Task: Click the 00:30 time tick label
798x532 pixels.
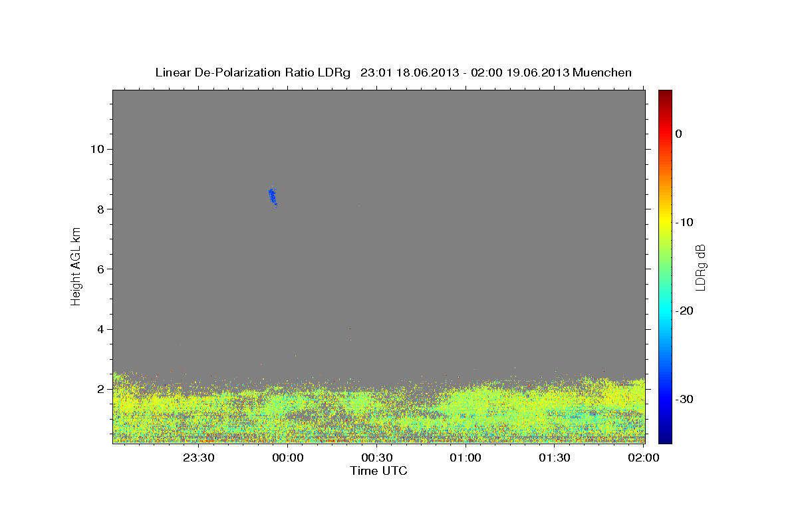Action: click(x=377, y=458)
